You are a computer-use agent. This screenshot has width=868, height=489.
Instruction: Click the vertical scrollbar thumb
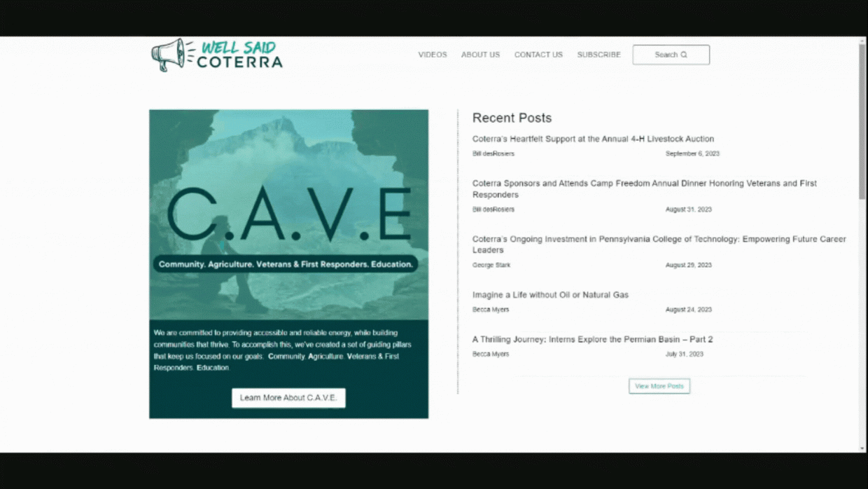pos(862,119)
